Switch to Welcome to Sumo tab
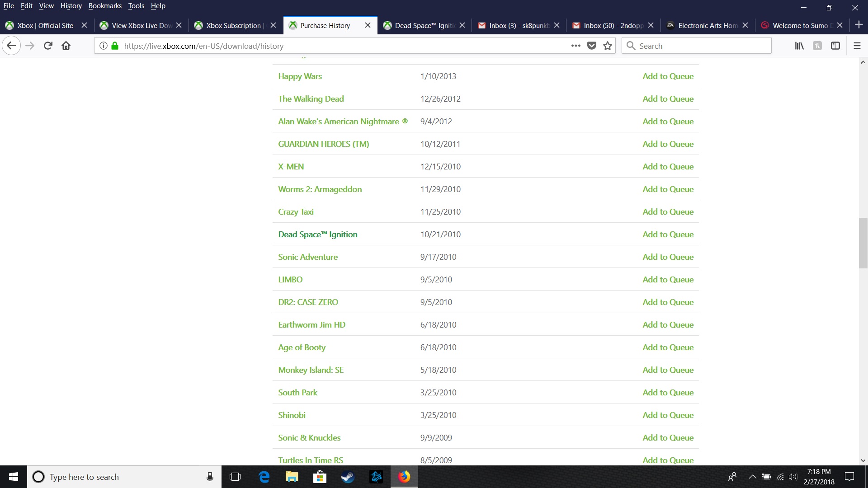This screenshot has width=868, height=488. (802, 25)
